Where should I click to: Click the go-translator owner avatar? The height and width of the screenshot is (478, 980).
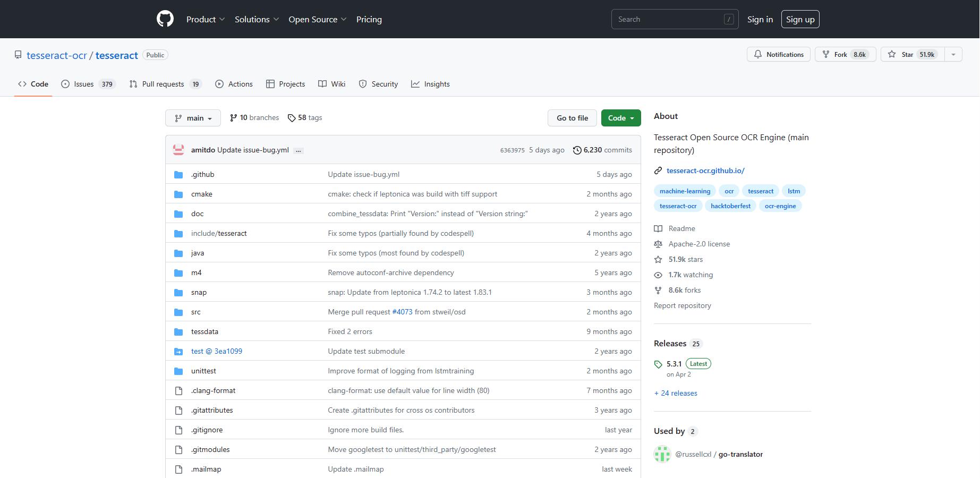pos(662,455)
